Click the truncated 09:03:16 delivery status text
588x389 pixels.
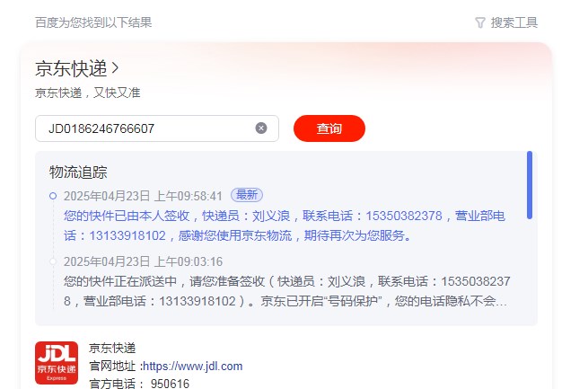[x=287, y=291]
